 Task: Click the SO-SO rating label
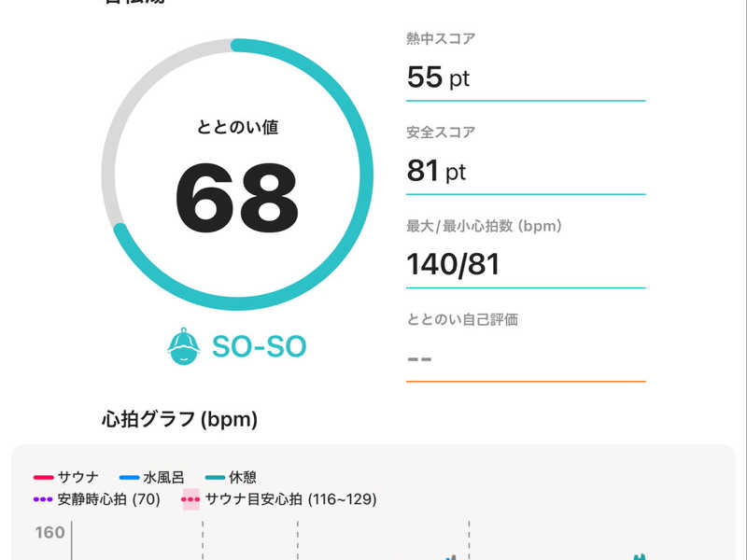pyautogui.click(x=259, y=346)
